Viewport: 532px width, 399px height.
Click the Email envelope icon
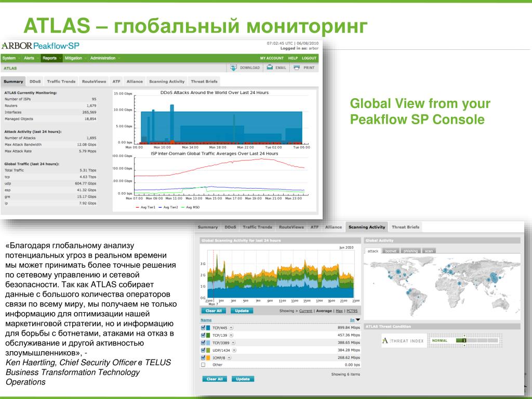(270, 68)
